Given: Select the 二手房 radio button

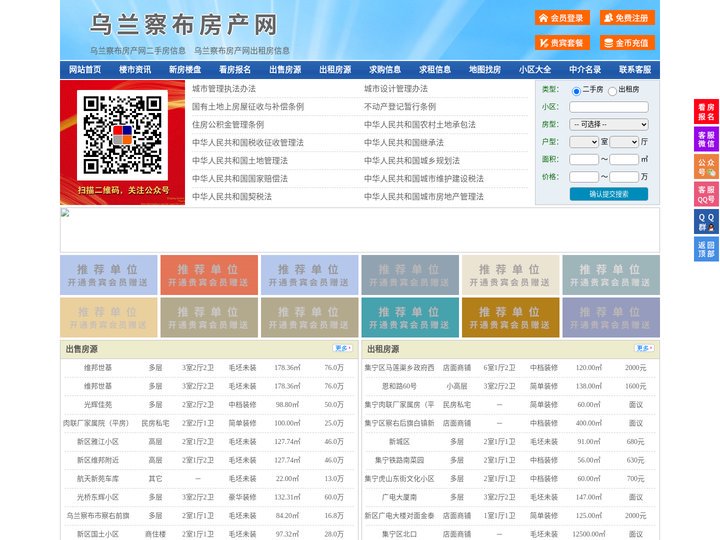Looking at the screenshot, I should 576,91.
